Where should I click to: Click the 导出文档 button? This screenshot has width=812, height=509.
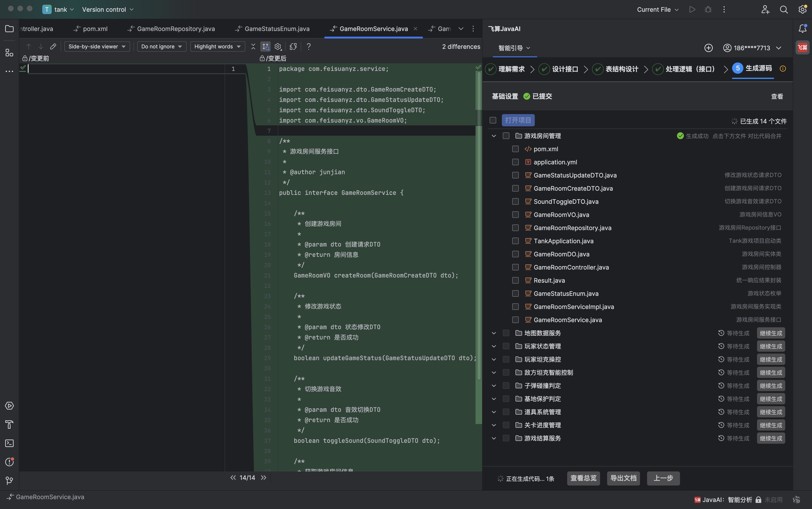click(x=623, y=478)
